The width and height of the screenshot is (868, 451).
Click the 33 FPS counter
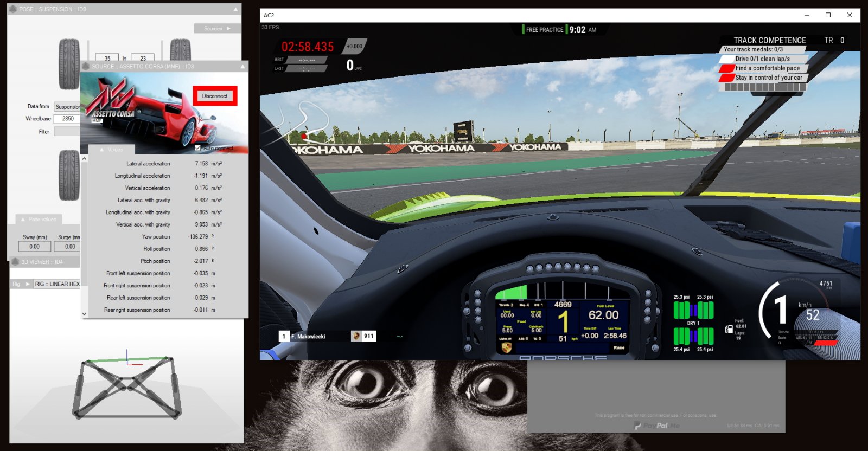(270, 27)
